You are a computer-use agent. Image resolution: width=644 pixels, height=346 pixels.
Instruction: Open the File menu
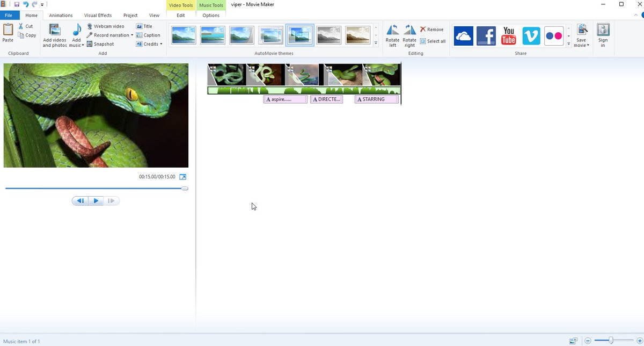click(9, 15)
